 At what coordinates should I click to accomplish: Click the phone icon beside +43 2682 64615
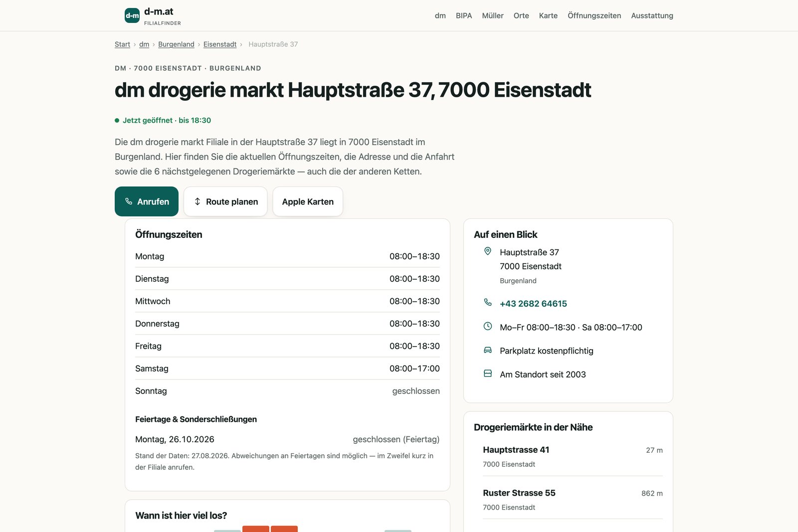(x=488, y=303)
